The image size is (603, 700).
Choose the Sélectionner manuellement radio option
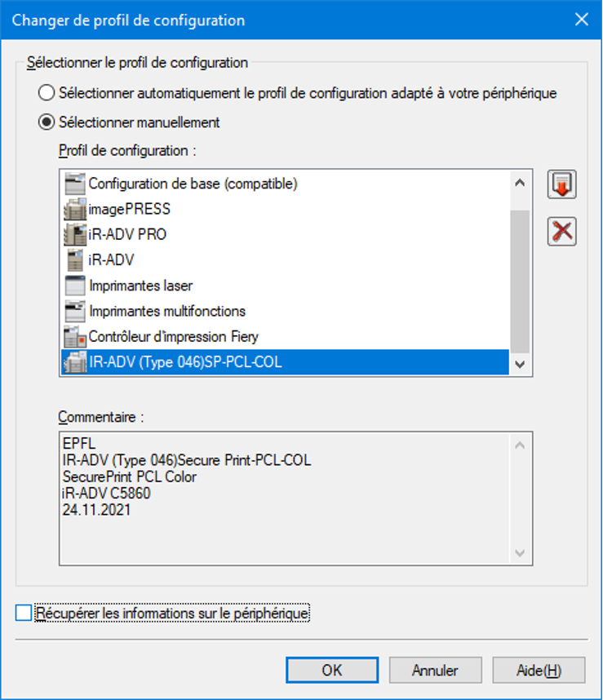47,123
